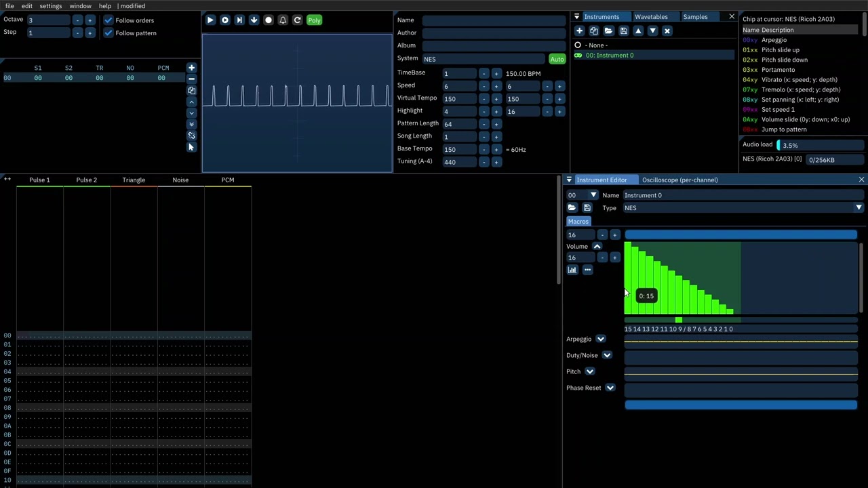Viewport: 868px width, 488px height.
Task: Move the instrument up in the list
Action: (638, 31)
